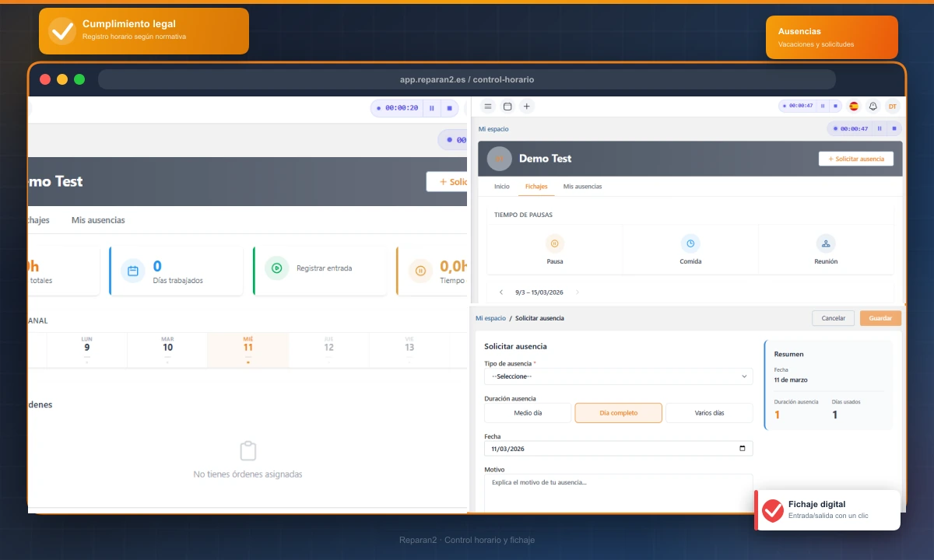Select the Medio día duration option
934x560 pixels.
(x=528, y=413)
